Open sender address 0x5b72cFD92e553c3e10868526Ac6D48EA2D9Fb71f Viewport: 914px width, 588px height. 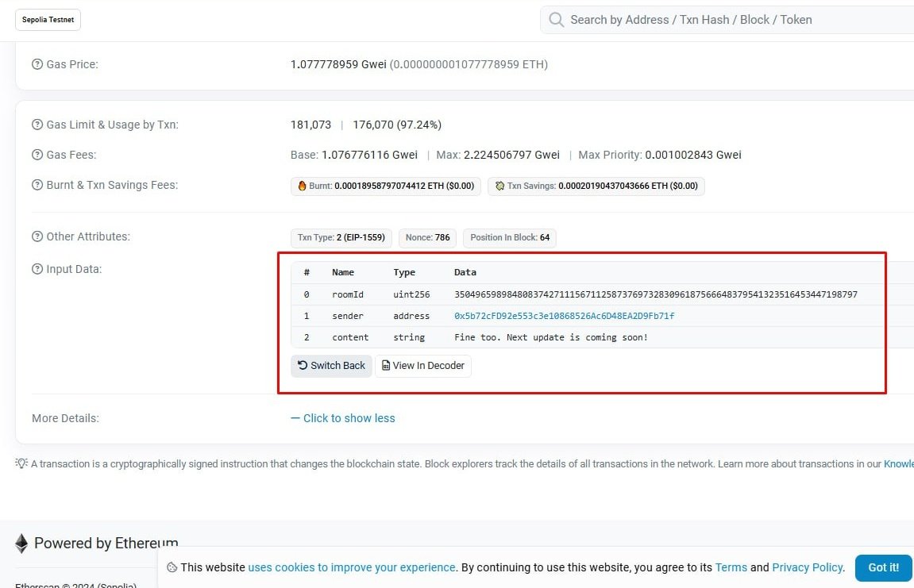click(x=565, y=316)
